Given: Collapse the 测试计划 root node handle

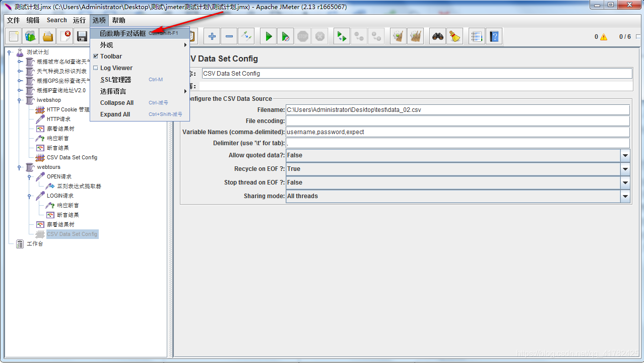Looking at the screenshot, I should (10, 52).
